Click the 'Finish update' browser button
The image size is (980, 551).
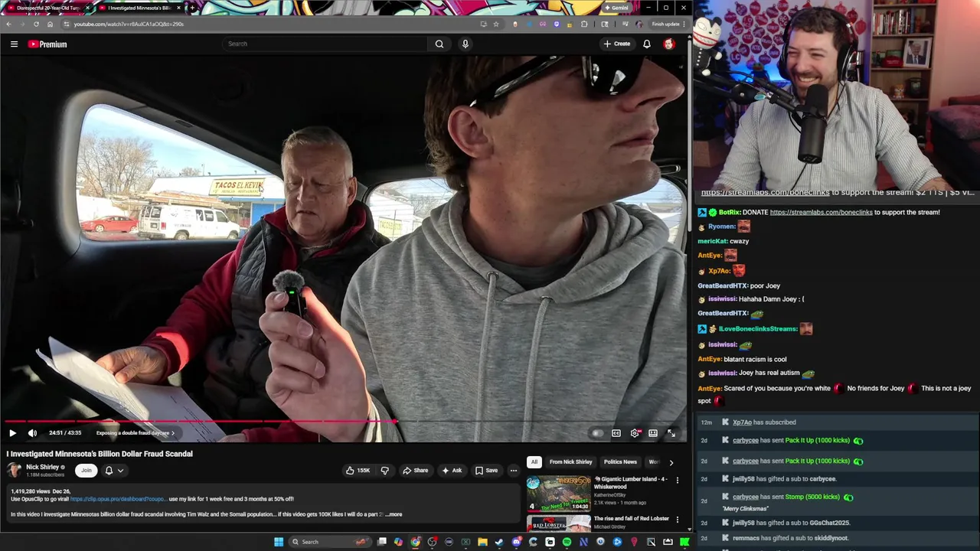point(668,24)
